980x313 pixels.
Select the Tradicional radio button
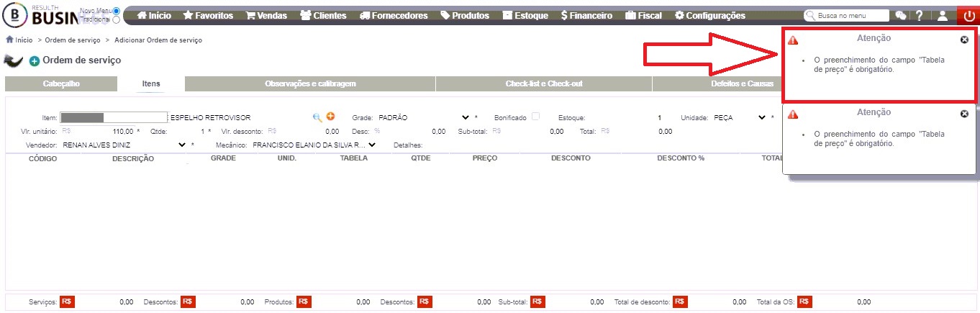tap(117, 20)
